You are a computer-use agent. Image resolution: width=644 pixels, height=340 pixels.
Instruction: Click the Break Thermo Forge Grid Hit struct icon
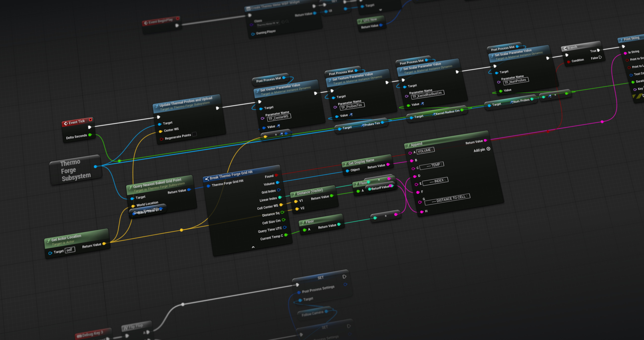pyautogui.click(x=207, y=179)
